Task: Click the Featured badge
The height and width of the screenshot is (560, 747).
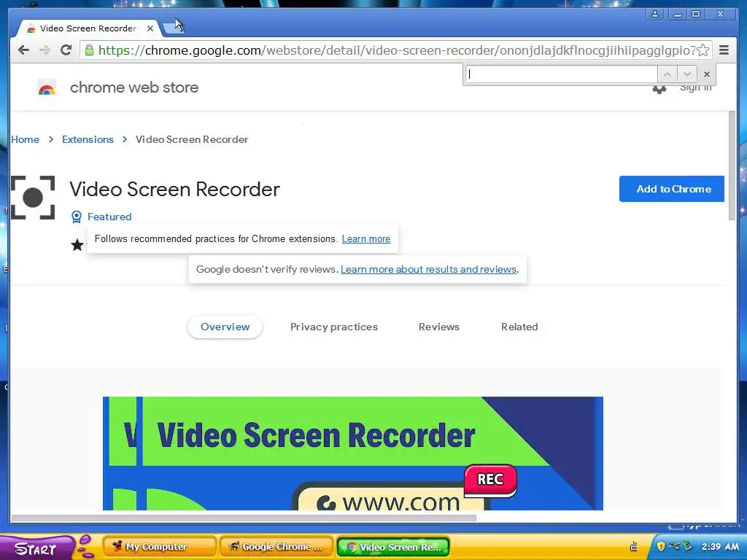Action: [x=101, y=217]
